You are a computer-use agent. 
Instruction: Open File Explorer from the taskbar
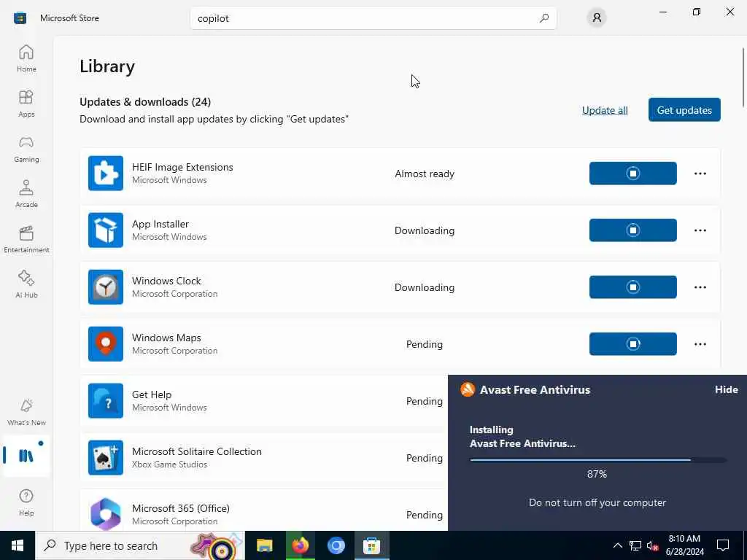pos(264,545)
